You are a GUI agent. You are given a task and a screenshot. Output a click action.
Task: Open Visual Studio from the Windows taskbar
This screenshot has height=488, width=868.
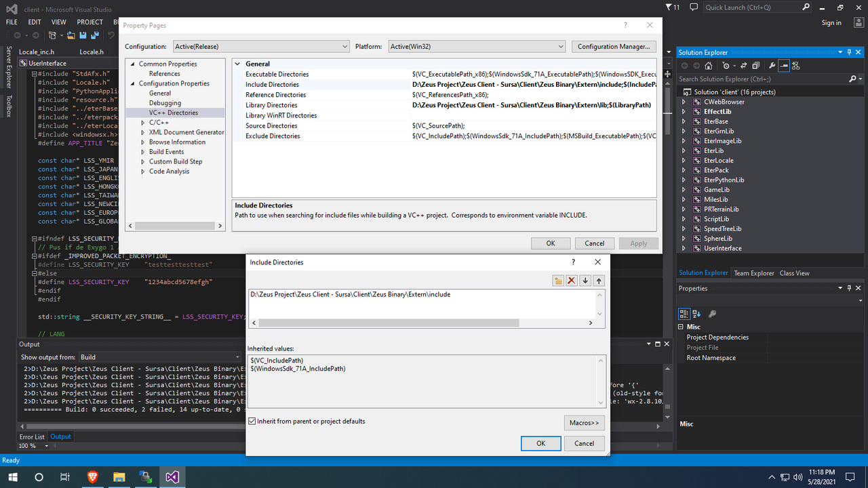point(172,477)
